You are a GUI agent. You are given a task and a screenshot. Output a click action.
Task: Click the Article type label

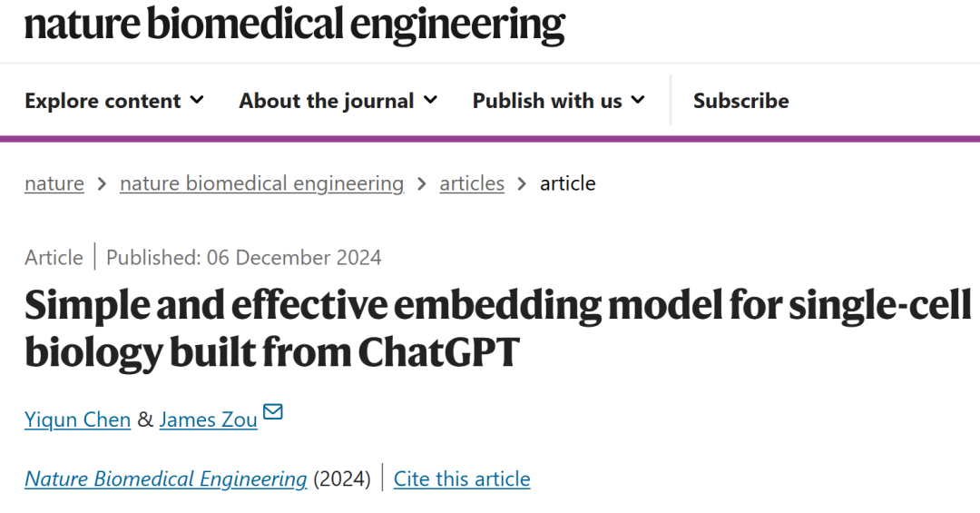click(x=54, y=257)
